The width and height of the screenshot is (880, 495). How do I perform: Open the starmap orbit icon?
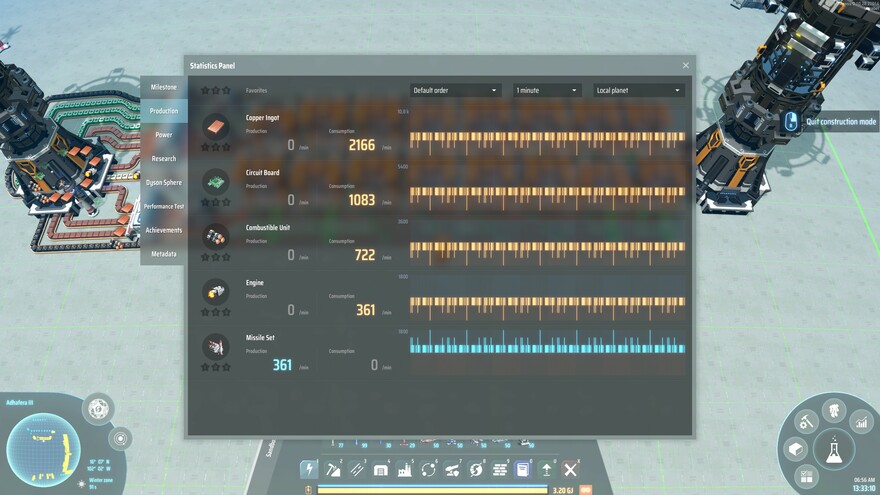click(120, 438)
